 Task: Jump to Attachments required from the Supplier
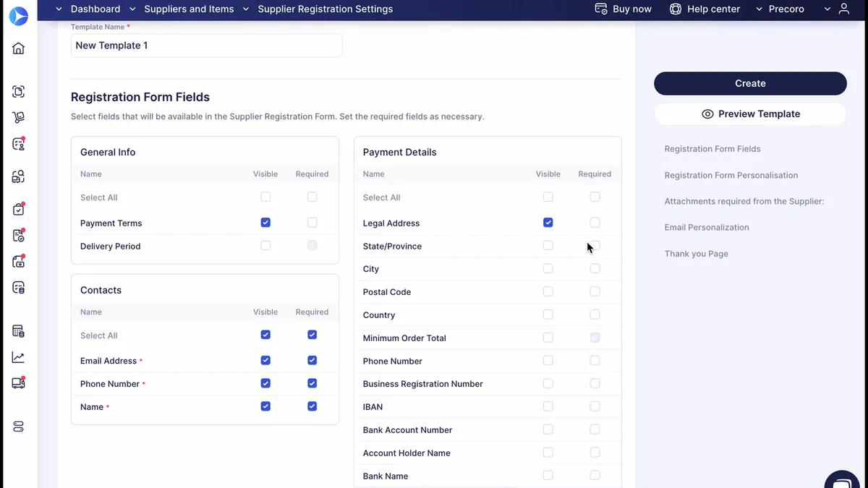point(744,202)
